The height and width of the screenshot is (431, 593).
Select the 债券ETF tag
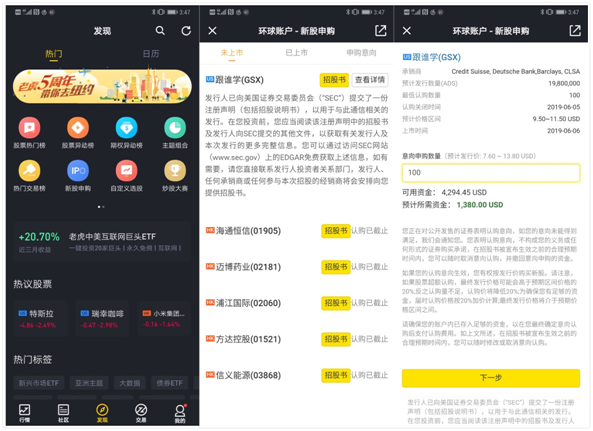[x=169, y=383]
